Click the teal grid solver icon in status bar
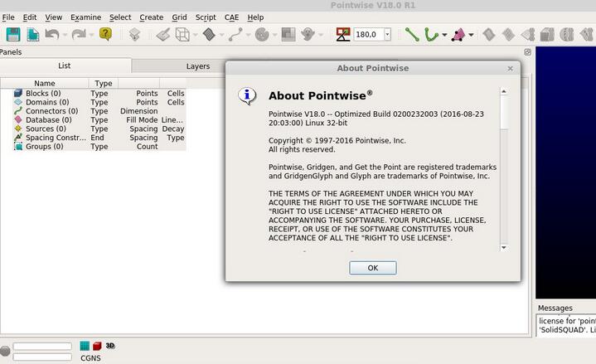 pos(85,346)
